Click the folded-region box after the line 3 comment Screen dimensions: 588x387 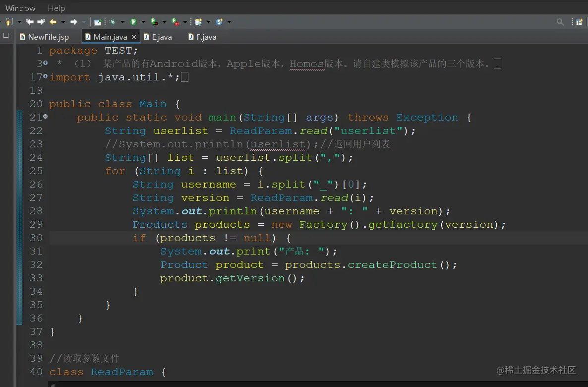coord(497,64)
